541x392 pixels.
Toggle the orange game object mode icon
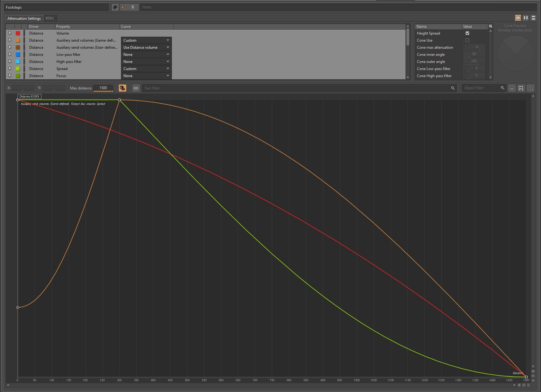coord(123,88)
